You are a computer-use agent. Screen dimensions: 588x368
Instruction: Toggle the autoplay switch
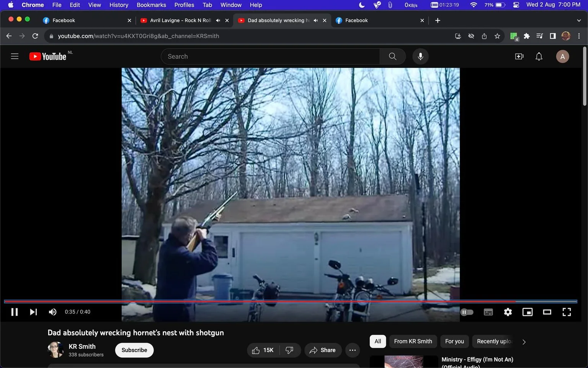[467, 312]
